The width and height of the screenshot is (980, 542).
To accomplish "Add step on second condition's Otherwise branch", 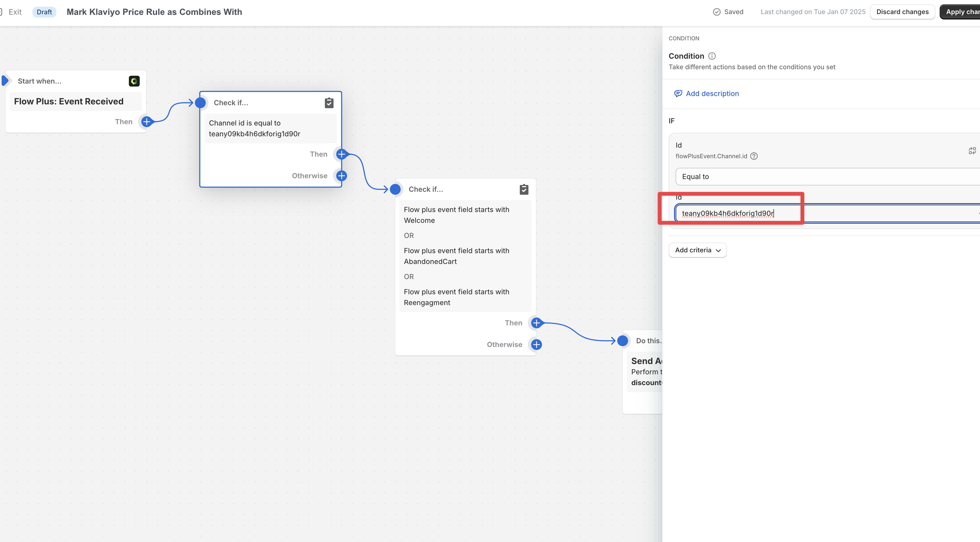I will [536, 344].
